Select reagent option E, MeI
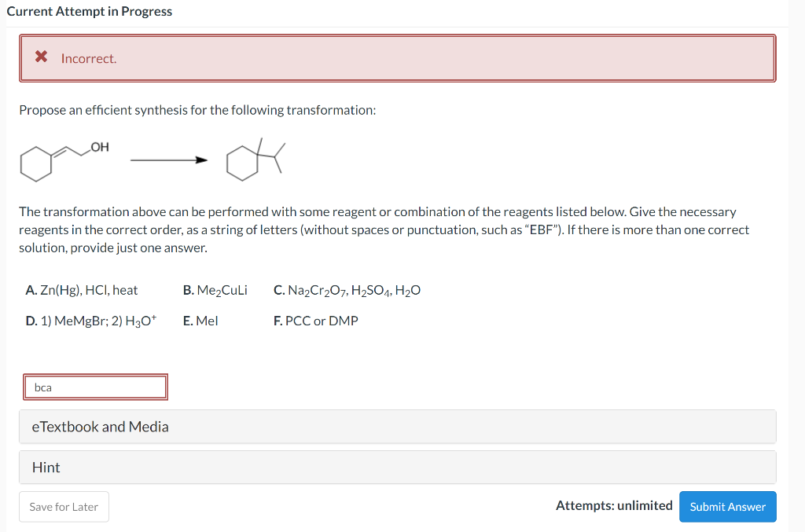This screenshot has width=805, height=532. point(201,321)
